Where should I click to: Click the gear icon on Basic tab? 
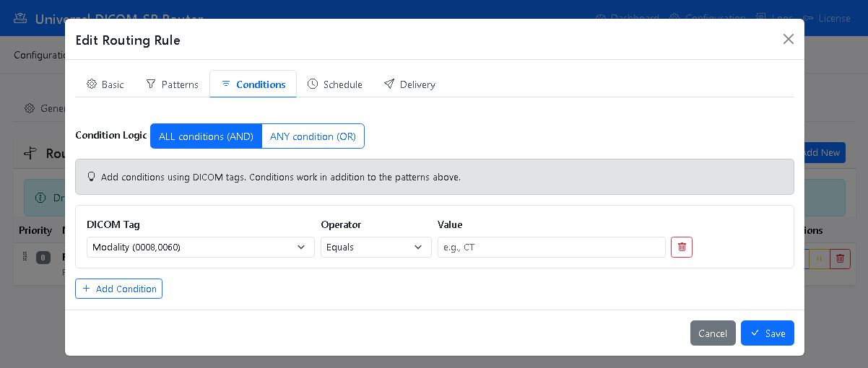pyautogui.click(x=92, y=84)
